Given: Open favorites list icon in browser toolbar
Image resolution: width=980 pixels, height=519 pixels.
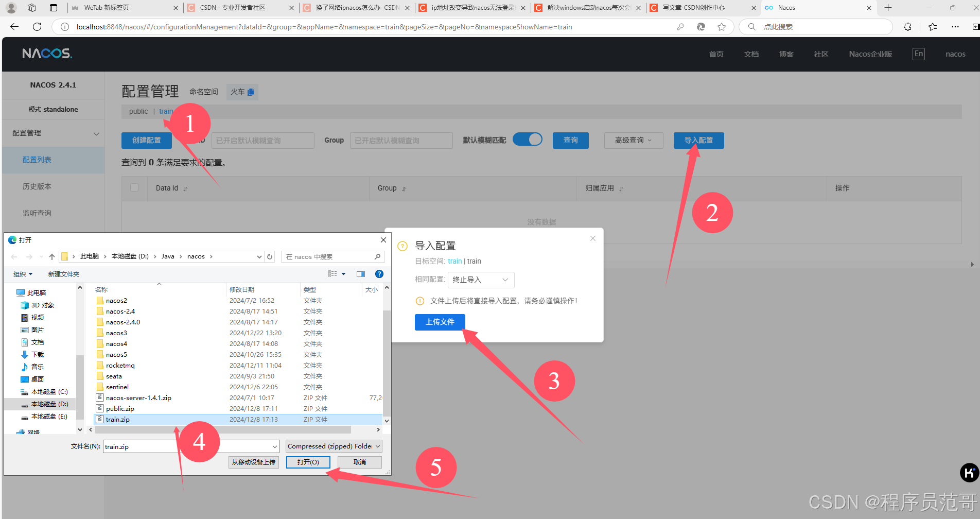Looking at the screenshot, I should pos(932,27).
